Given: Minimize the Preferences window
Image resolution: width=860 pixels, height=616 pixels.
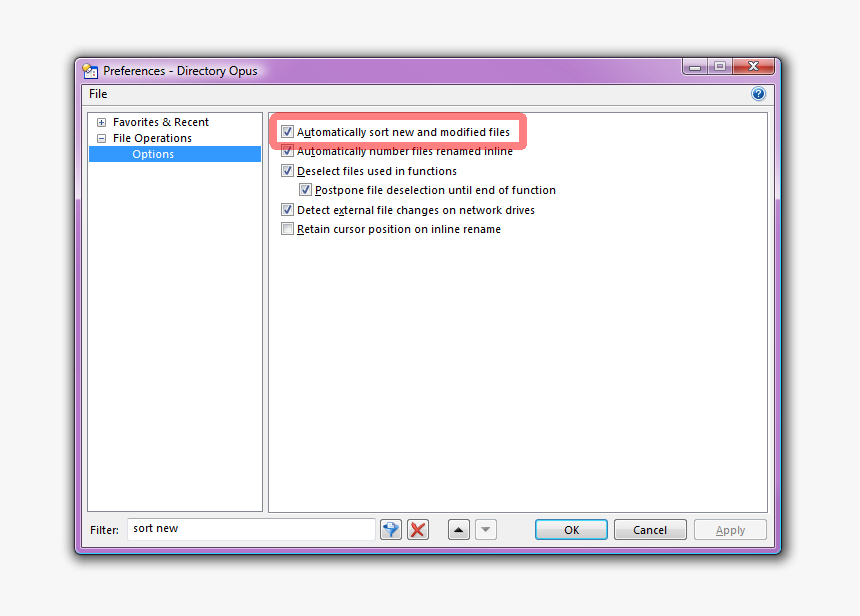Looking at the screenshot, I should pyautogui.click(x=695, y=67).
